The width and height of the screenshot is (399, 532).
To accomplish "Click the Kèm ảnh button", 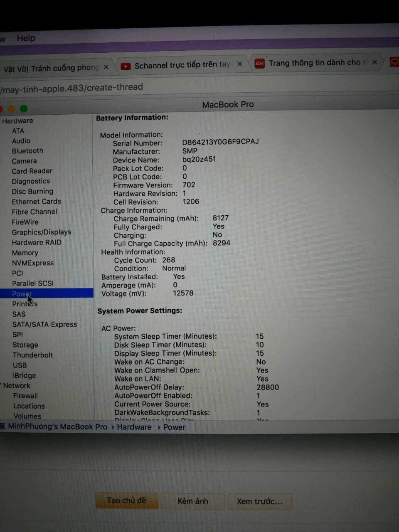I will coord(193,501).
